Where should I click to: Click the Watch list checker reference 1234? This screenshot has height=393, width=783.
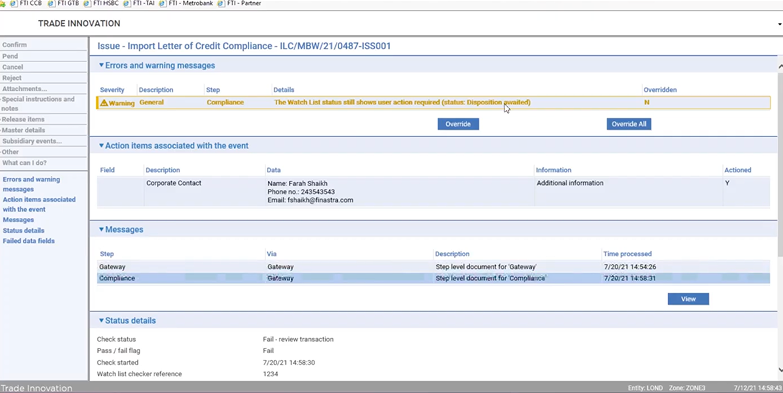pos(270,374)
